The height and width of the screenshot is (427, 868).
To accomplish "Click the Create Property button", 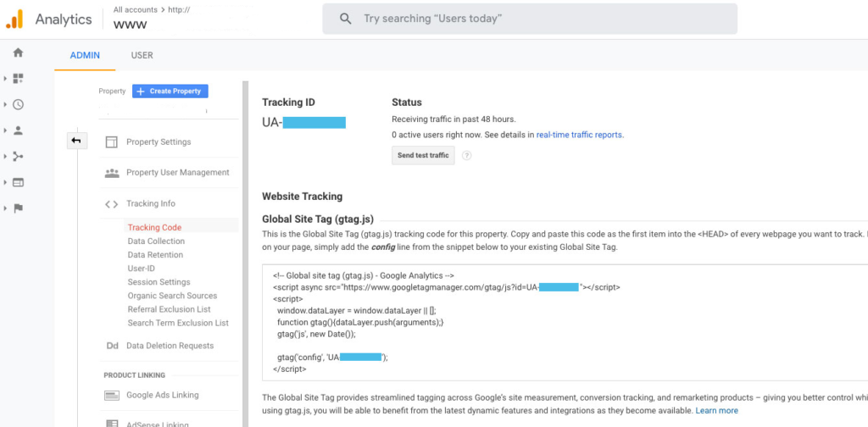I will pyautogui.click(x=170, y=91).
